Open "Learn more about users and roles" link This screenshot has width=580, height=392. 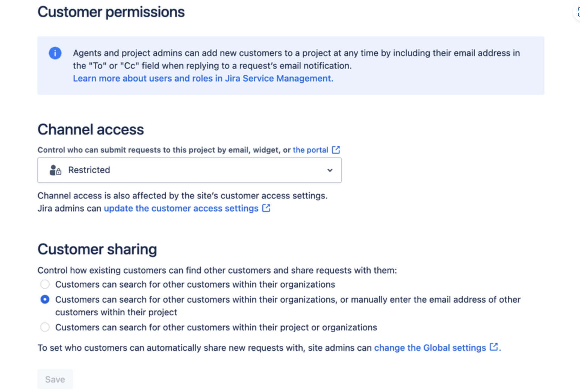coord(202,78)
